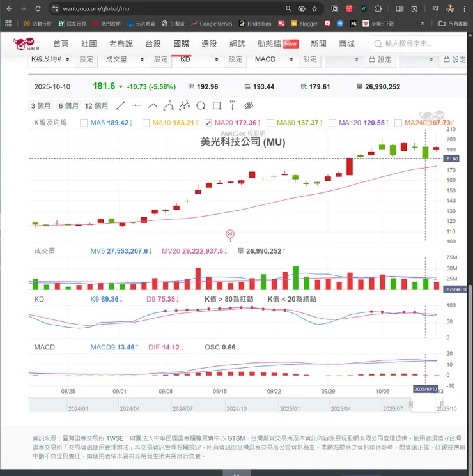
Task: Enable the MA60 moving average checkbox
Action: point(270,123)
